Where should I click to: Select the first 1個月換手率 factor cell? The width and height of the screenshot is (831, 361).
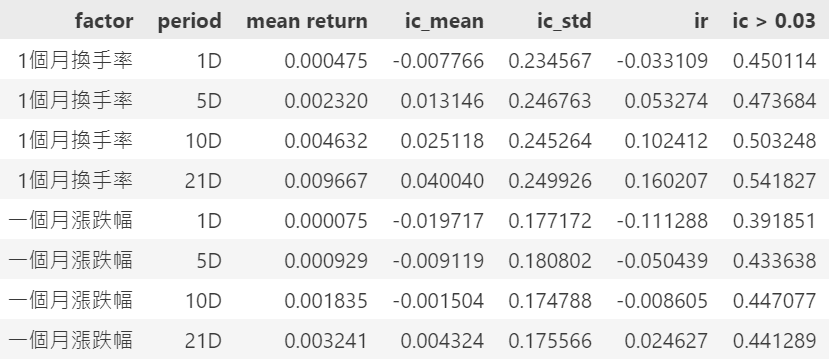[75, 60]
